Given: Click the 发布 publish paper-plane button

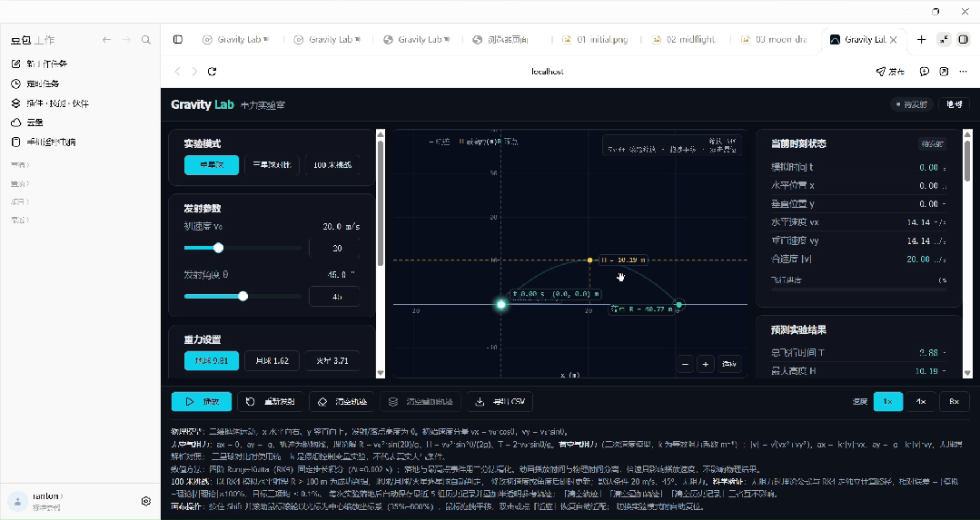Looking at the screenshot, I should coord(891,72).
